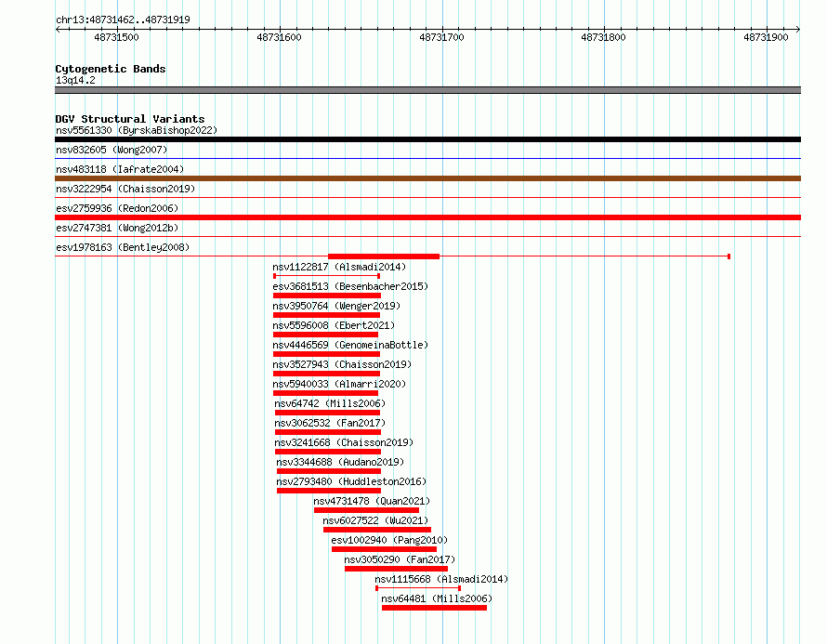Click ruler position 48731500
The image size is (827, 644).
coord(116,37)
